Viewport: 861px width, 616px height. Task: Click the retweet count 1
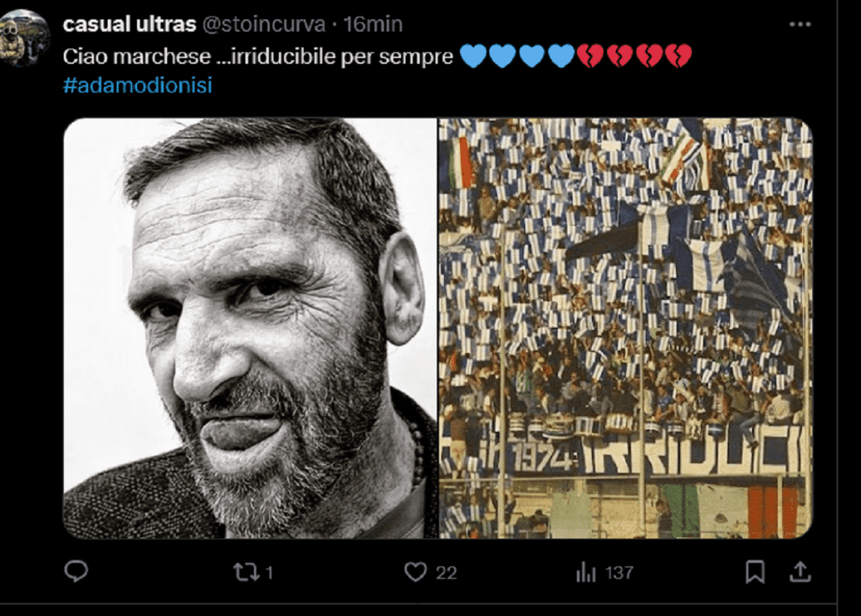pyautogui.click(x=269, y=573)
